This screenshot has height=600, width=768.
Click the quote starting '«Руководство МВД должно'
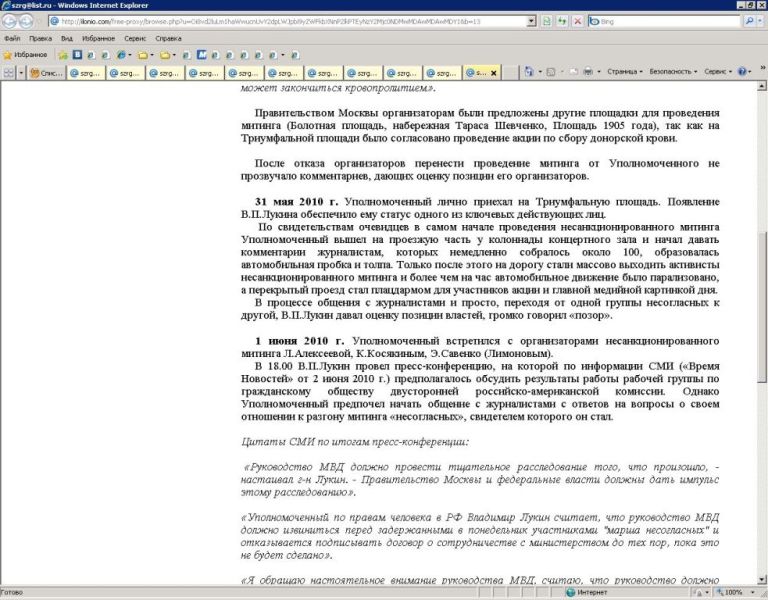tap(480, 480)
